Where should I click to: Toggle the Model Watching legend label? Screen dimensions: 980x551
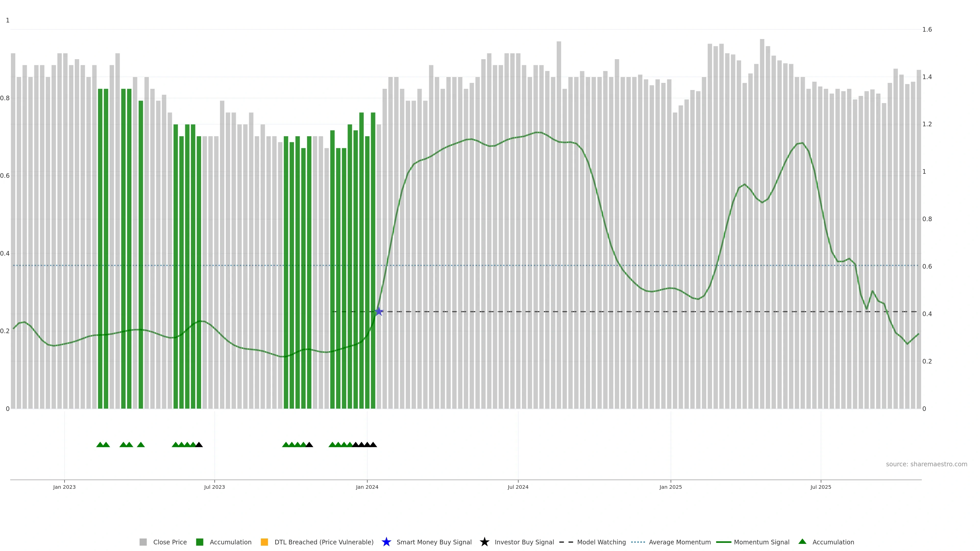601,542
